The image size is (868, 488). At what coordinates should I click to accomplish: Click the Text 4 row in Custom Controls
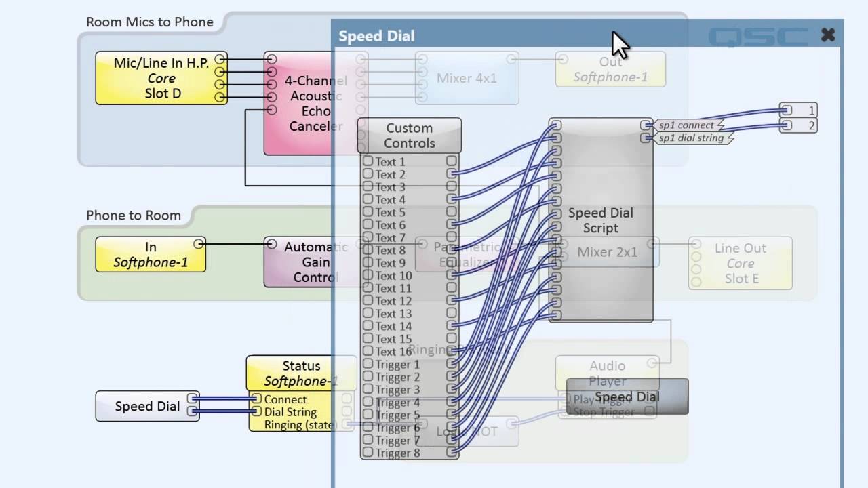point(410,199)
